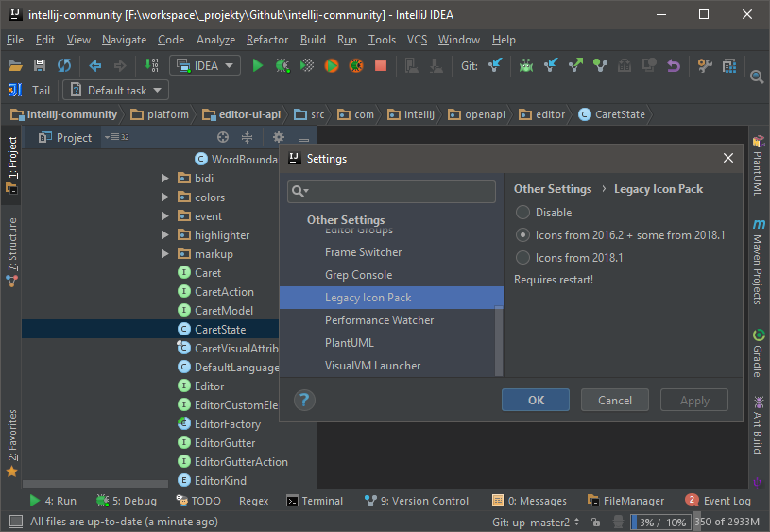Image resolution: width=770 pixels, height=532 pixels.
Task: Toggle tool window buttons at bottom-left corner
Action: [16, 522]
